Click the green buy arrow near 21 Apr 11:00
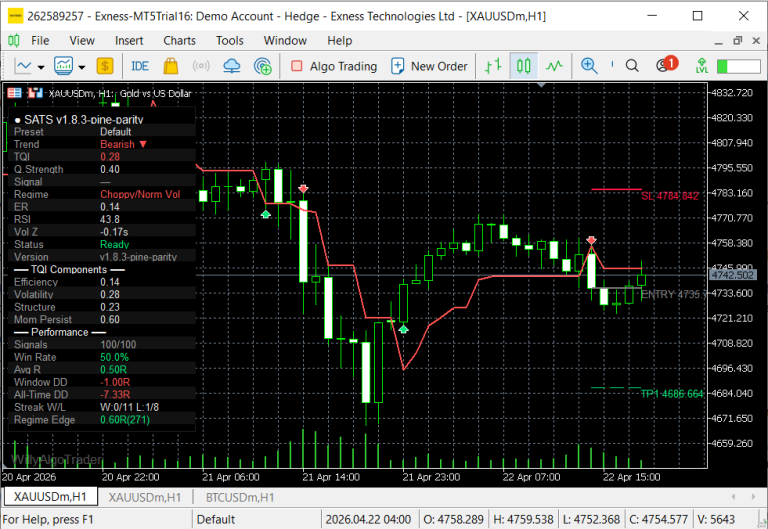Image resolution: width=768 pixels, height=529 pixels. (265, 215)
